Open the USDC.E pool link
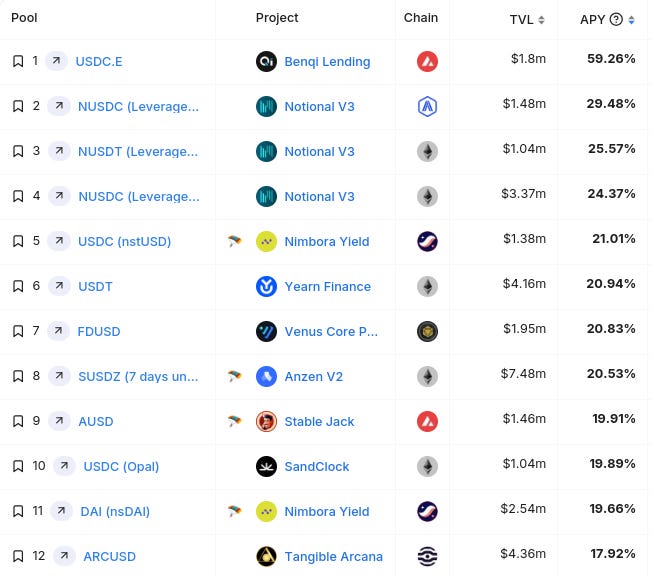 (99, 61)
